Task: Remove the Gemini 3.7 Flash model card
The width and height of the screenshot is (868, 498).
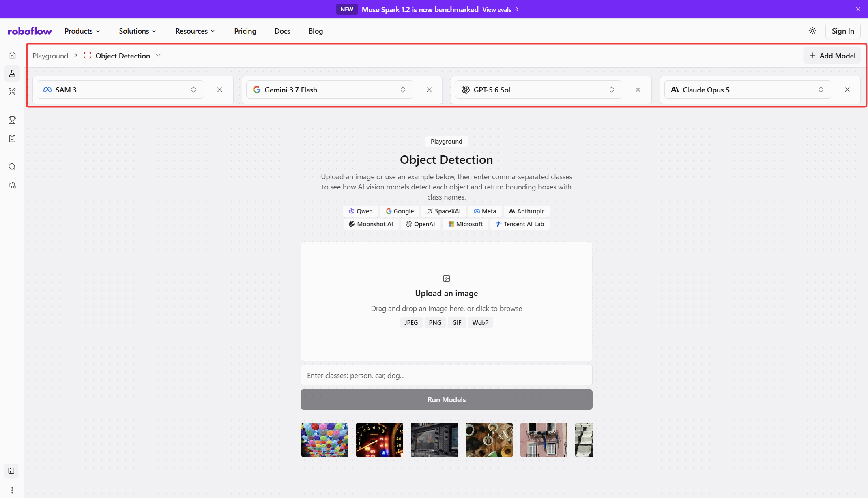Action: [429, 90]
